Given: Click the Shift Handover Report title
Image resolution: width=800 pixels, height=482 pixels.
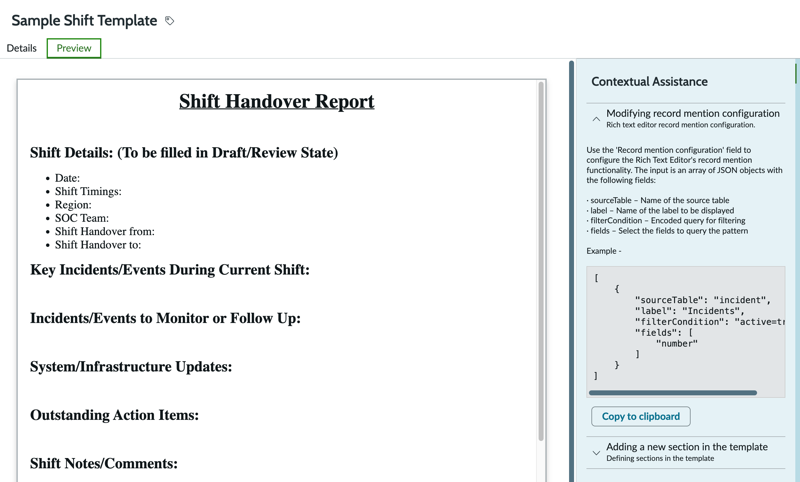Looking at the screenshot, I should [x=277, y=101].
